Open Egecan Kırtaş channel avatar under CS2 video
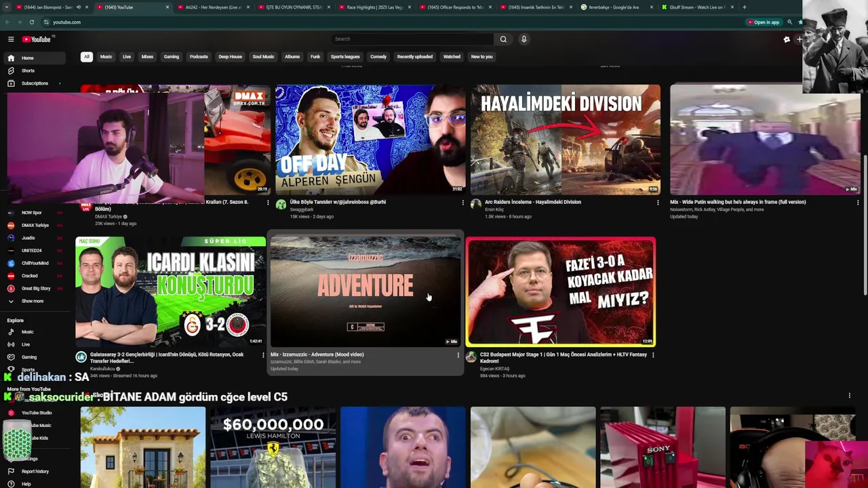Screen dimensions: 868x488 click(471, 357)
